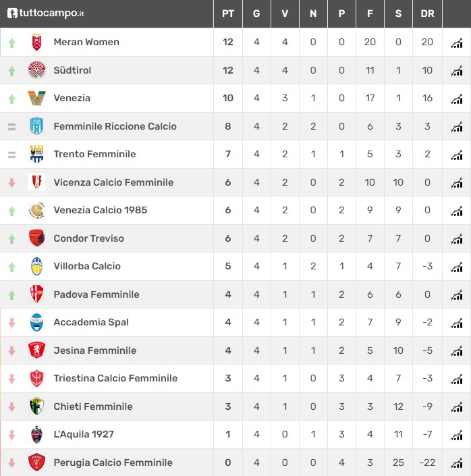Image resolution: width=471 pixels, height=476 pixels.
Task: Open the stats chart icon for Jesina Femminile
Action: pyautogui.click(x=456, y=351)
